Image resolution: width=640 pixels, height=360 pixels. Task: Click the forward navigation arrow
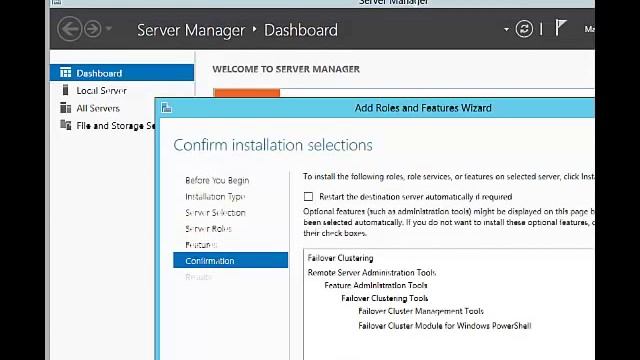tap(93, 29)
